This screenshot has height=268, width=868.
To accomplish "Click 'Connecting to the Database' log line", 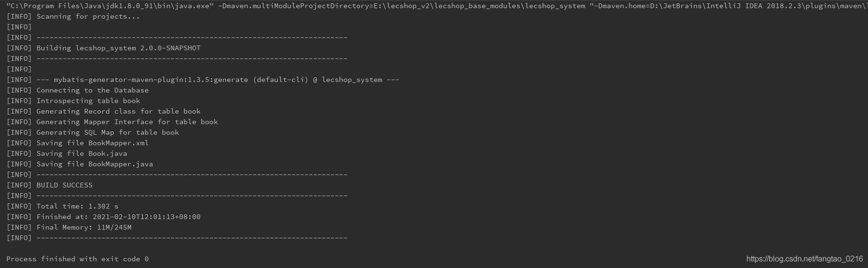I will pos(92,90).
